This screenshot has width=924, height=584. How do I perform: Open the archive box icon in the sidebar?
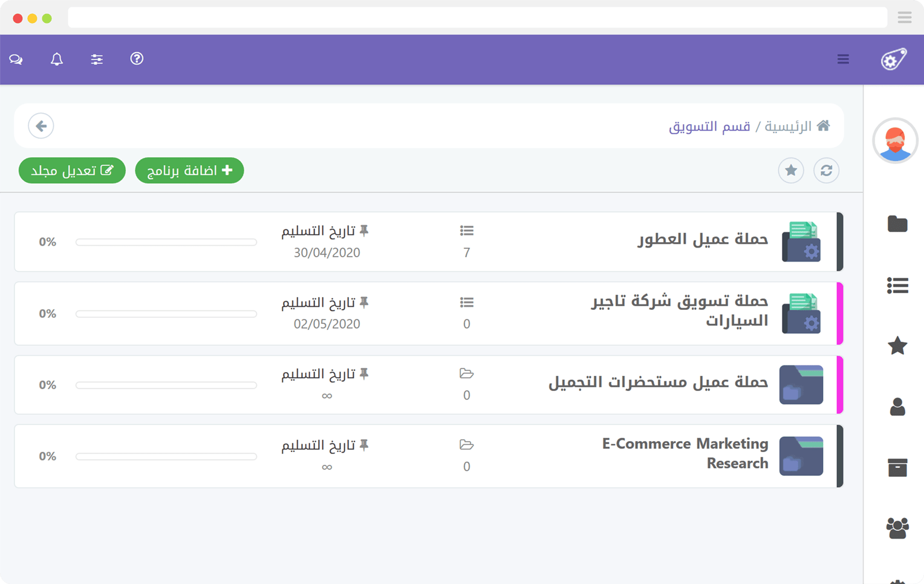(897, 467)
